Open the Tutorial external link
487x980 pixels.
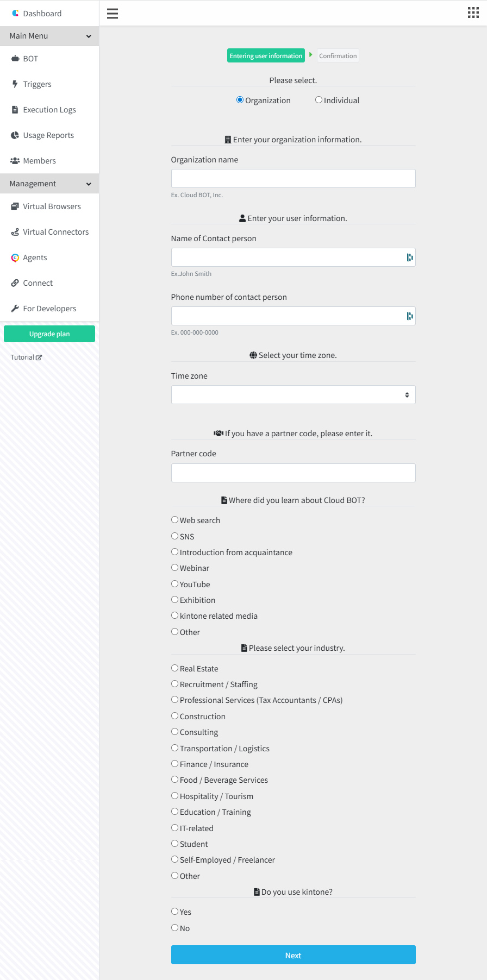point(26,357)
